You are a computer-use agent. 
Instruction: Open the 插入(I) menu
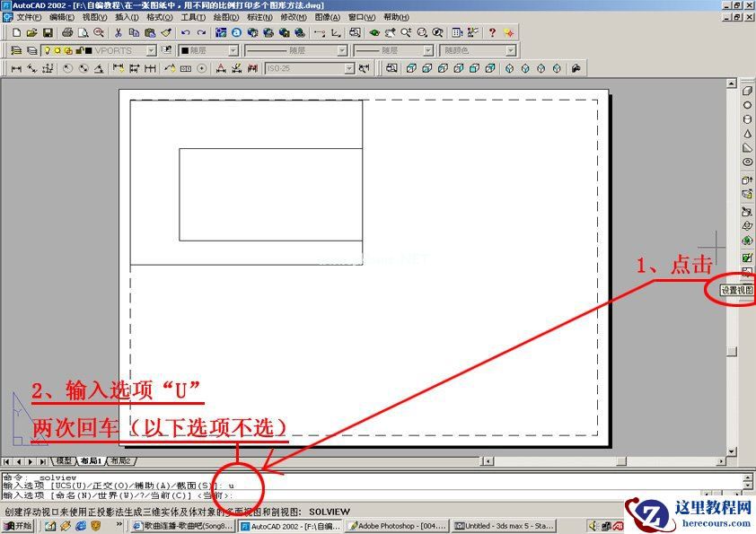click(x=127, y=17)
